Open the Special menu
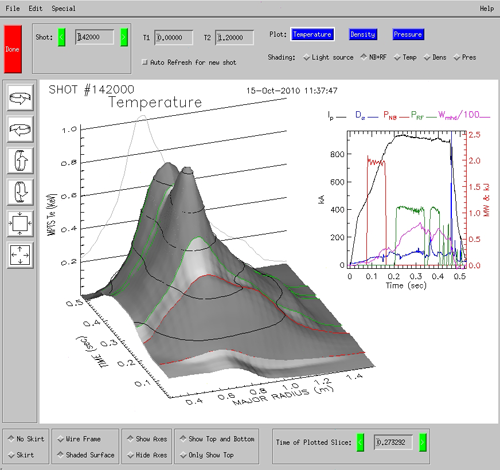The image size is (500, 470). pyautogui.click(x=63, y=8)
